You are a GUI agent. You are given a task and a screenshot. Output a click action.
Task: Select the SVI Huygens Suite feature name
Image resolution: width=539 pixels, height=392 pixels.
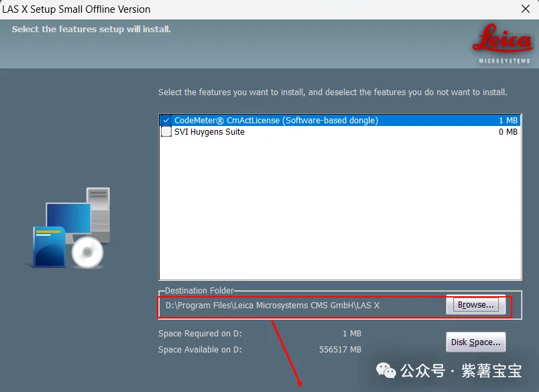tap(209, 132)
